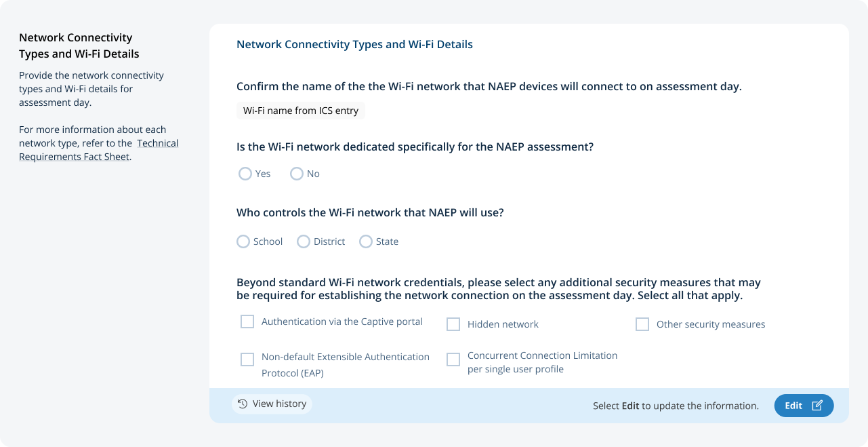Screen dimensions: 868x447
Task: Check Non-default Extensible Authentication Protocol option
Action: click(247, 359)
